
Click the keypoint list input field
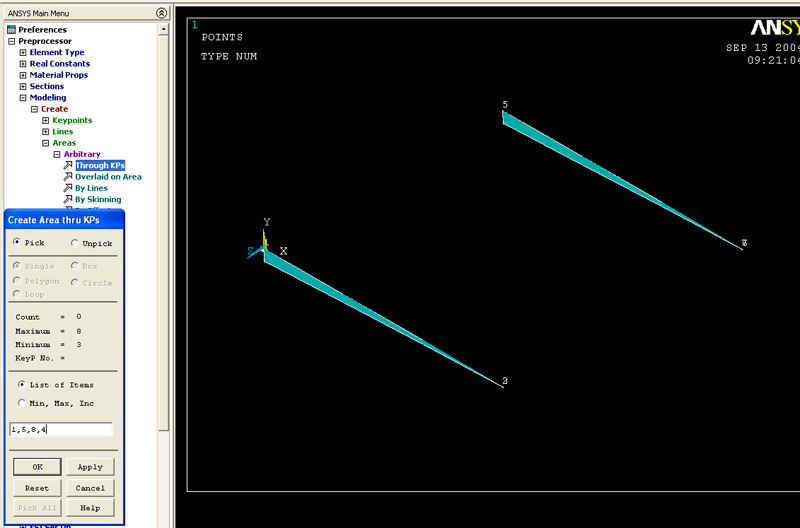pos(61,429)
